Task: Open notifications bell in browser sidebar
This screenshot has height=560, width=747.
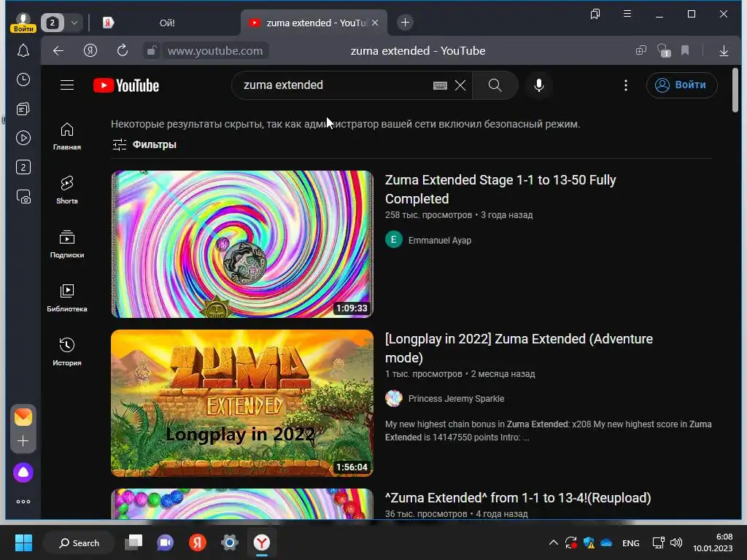Action: (x=23, y=50)
